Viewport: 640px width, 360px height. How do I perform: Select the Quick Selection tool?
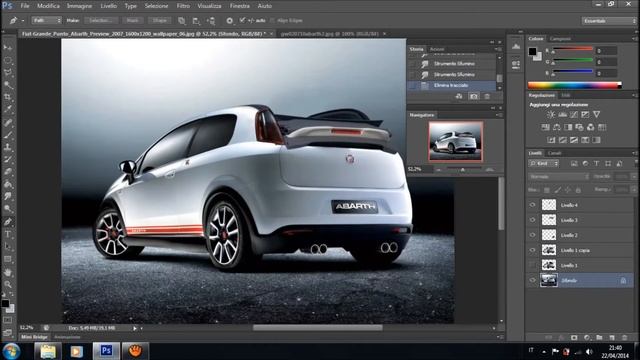[x=8, y=85]
